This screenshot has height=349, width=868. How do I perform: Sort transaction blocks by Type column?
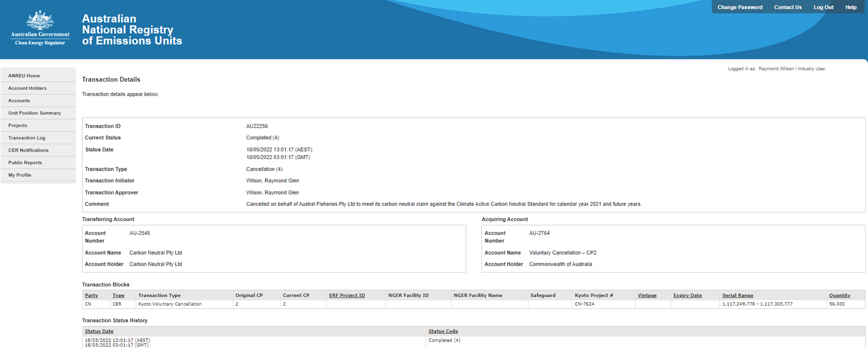[x=118, y=295]
